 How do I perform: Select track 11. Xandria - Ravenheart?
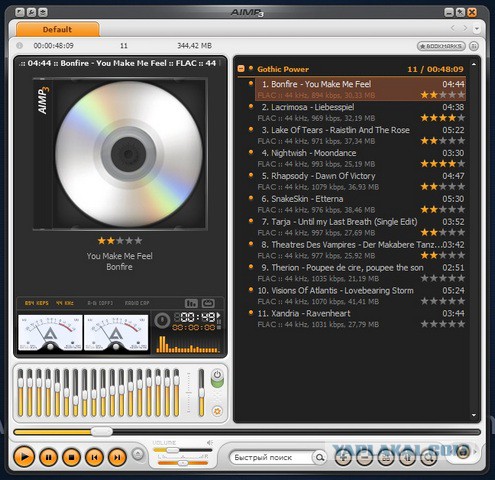click(360, 319)
